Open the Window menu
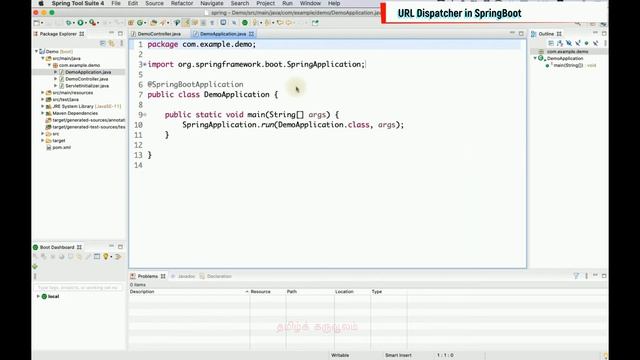The image size is (640, 360). point(310,3)
